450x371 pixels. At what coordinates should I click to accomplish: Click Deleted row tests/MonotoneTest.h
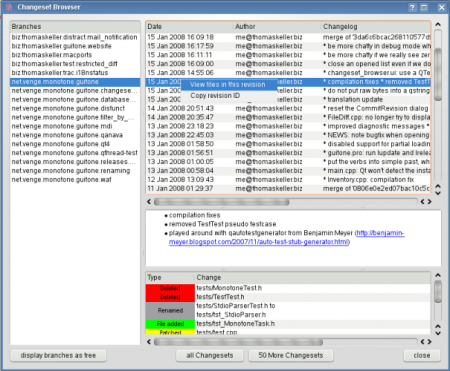[x=288, y=288]
